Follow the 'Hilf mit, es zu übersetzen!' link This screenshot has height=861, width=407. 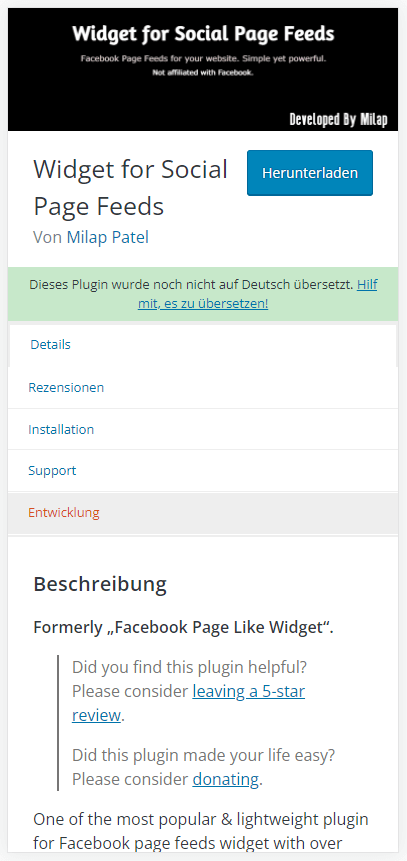(258, 294)
